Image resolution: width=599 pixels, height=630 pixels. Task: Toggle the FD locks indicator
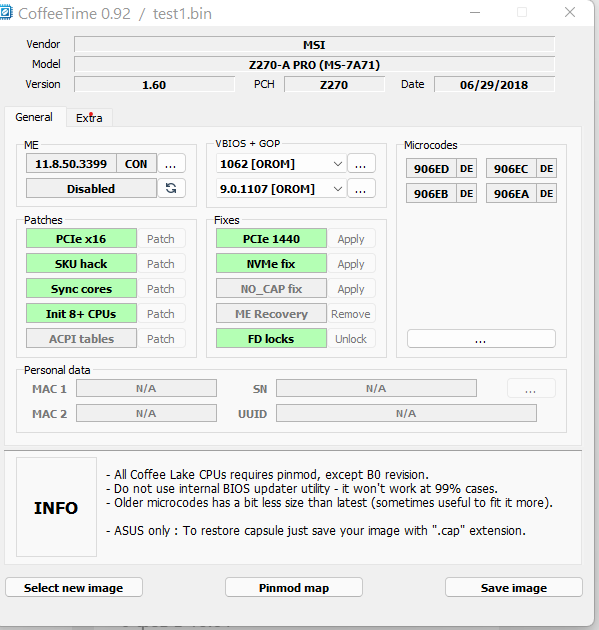271,339
